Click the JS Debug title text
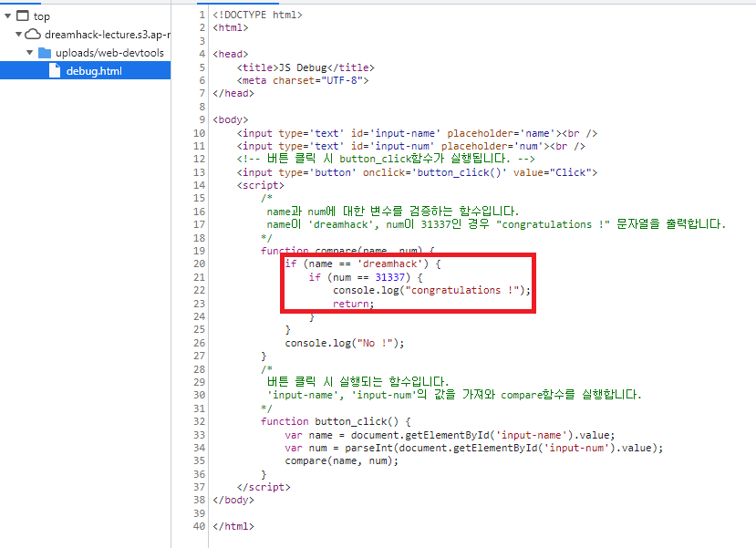This screenshot has height=548, width=756. point(303,67)
